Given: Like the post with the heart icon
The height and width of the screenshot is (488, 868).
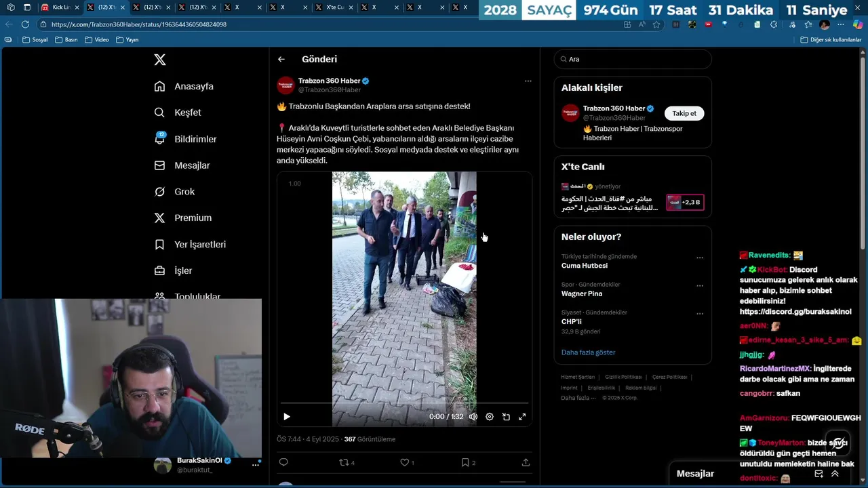Looking at the screenshot, I should click(407, 462).
